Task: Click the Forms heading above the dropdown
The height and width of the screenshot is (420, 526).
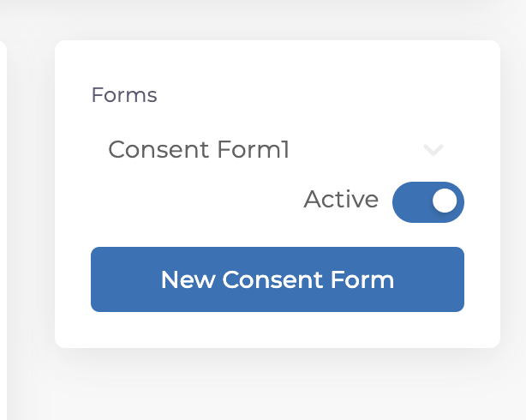Action: (x=124, y=95)
